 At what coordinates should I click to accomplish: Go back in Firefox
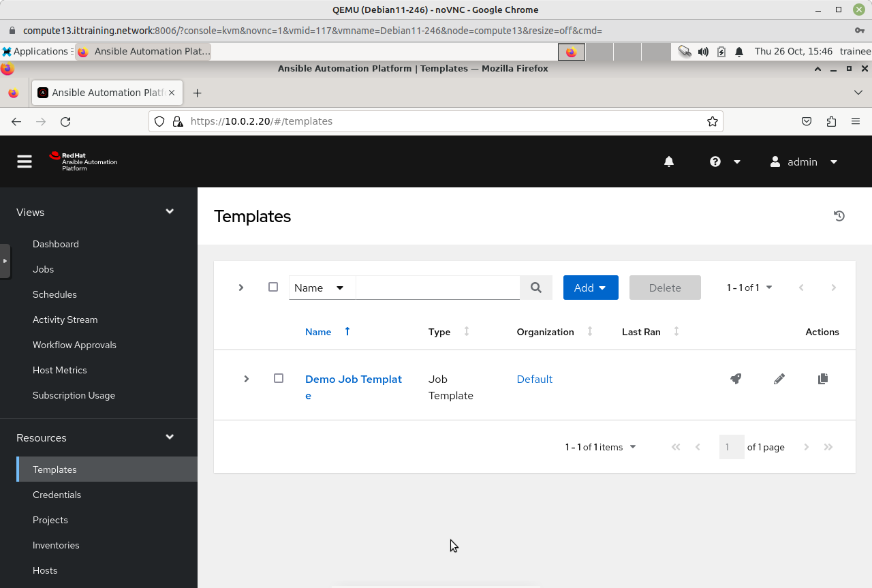point(16,121)
